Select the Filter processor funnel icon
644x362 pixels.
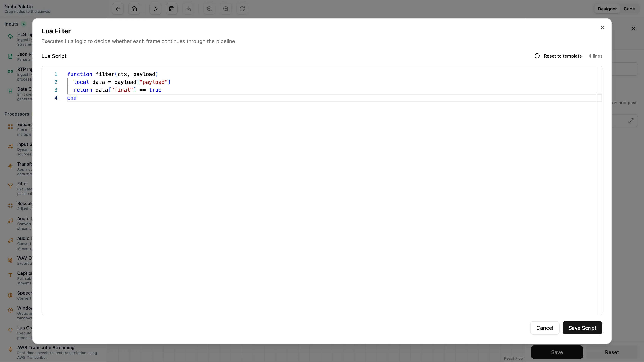pyautogui.click(x=10, y=186)
